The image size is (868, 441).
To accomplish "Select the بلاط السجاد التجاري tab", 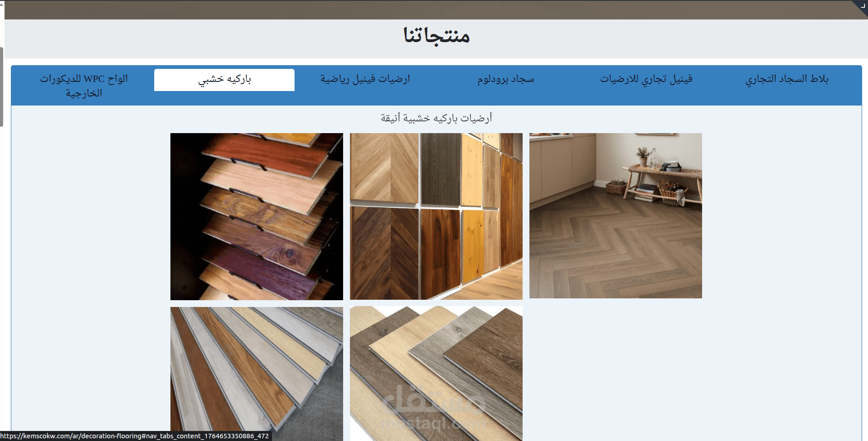I will pos(787,79).
